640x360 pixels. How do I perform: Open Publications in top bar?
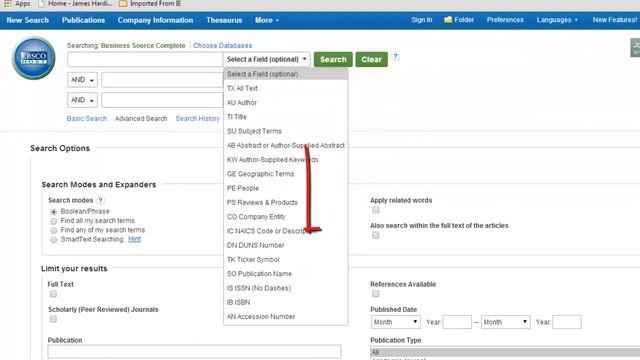(x=83, y=20)
